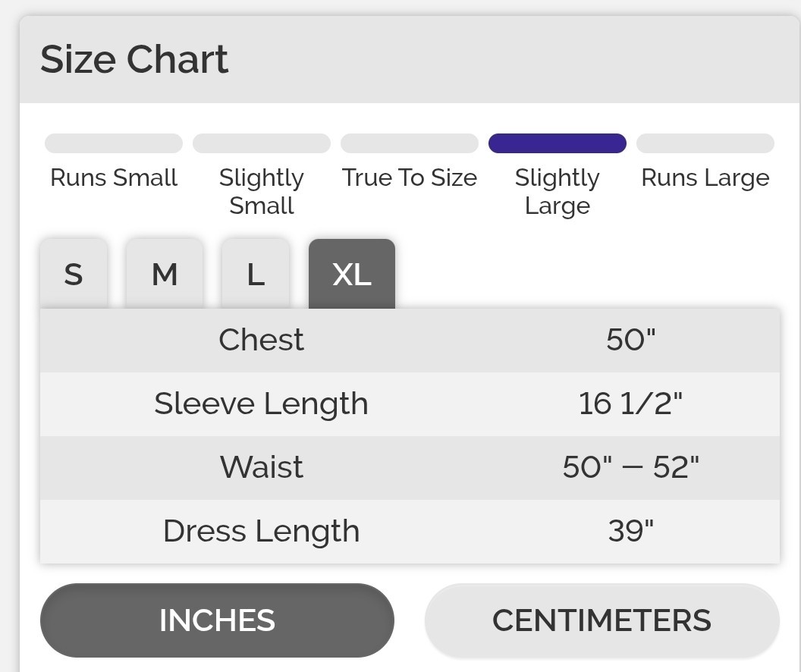Viewport: 801px width, 672px height.
Task: Click the 16 1/2" sleeve value
Action: point(630,404)
